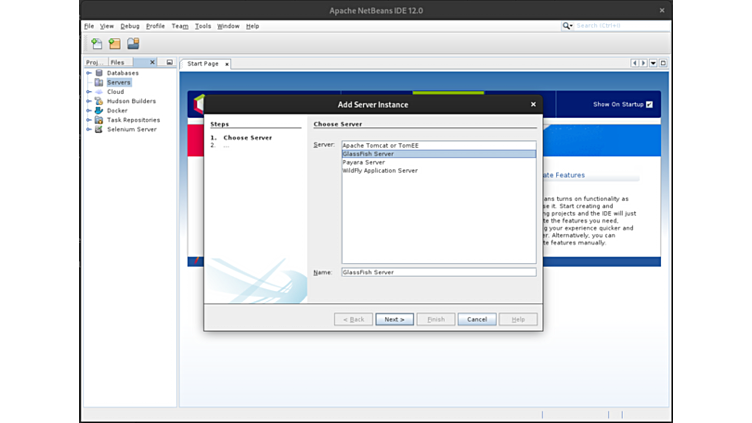Click the Choose Server step label
Image resolution: width=752 pixels, height=423 pixels.
(x=247, y=138)
